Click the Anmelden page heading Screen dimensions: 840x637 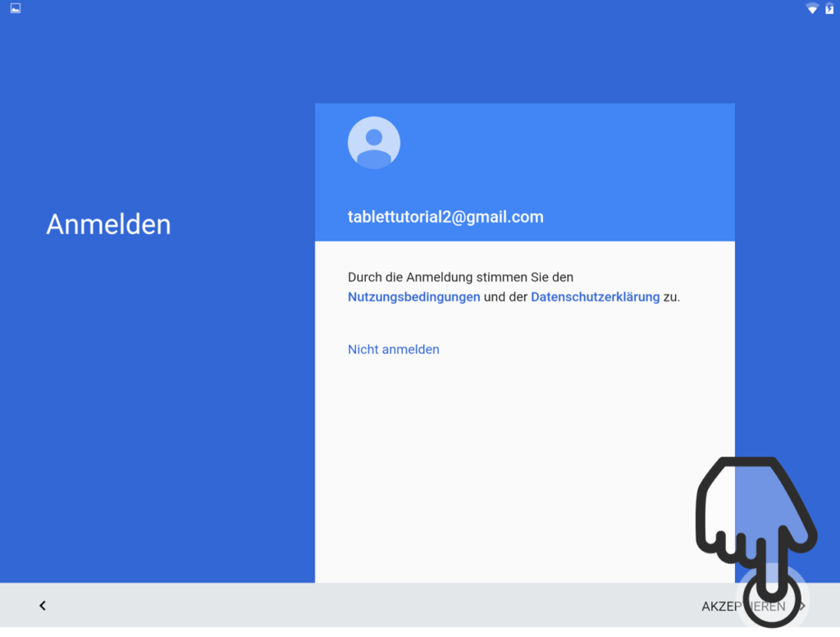click(108, 224)
